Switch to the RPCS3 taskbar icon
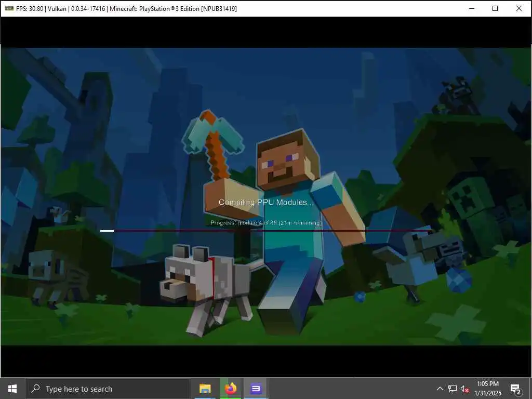This screenshot has width=532, height=399. tap(256, 389)
